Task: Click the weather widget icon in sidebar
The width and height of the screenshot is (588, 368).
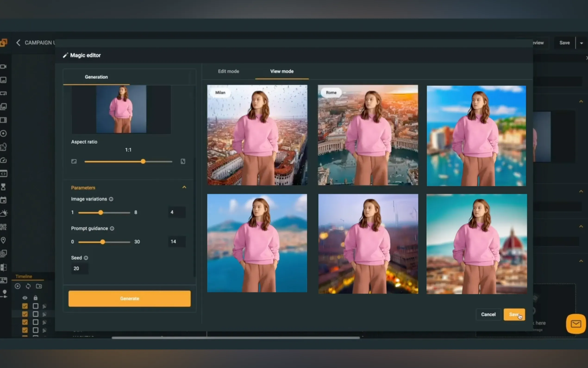Action: 4,213
